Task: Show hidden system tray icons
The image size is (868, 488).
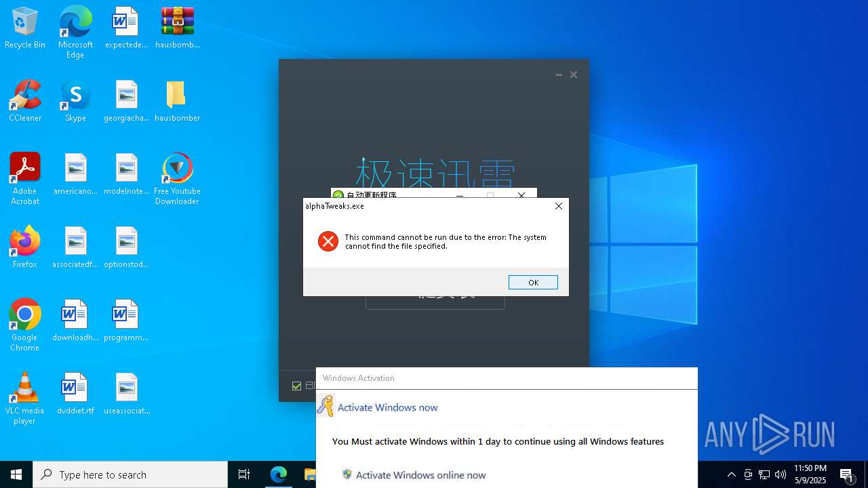Action: pyautogui.click(x=731, y=474)
